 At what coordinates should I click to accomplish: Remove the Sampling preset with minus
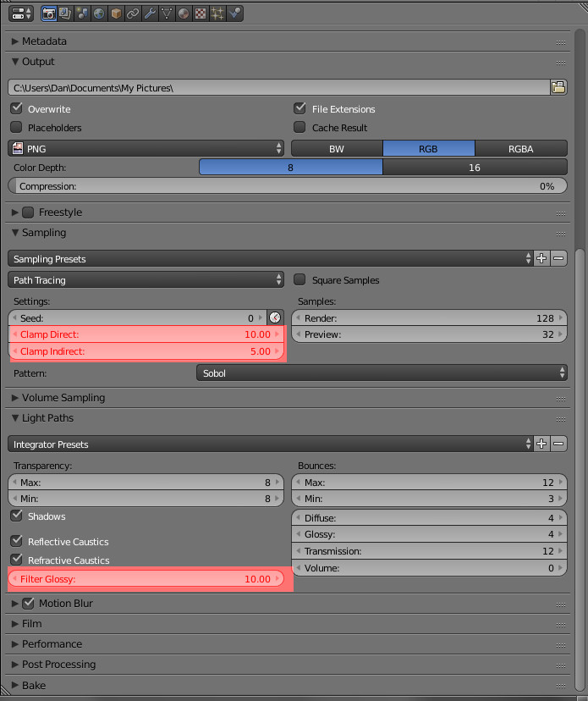(x=558, y=258)
